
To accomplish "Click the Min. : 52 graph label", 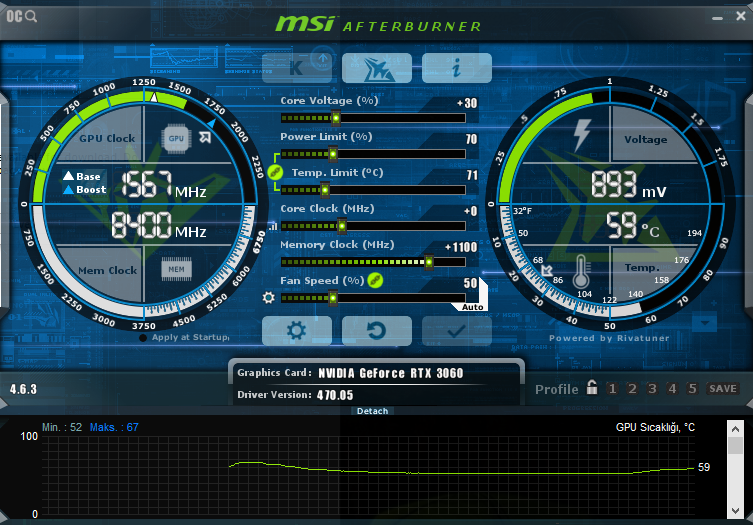I will click(62, 427).
